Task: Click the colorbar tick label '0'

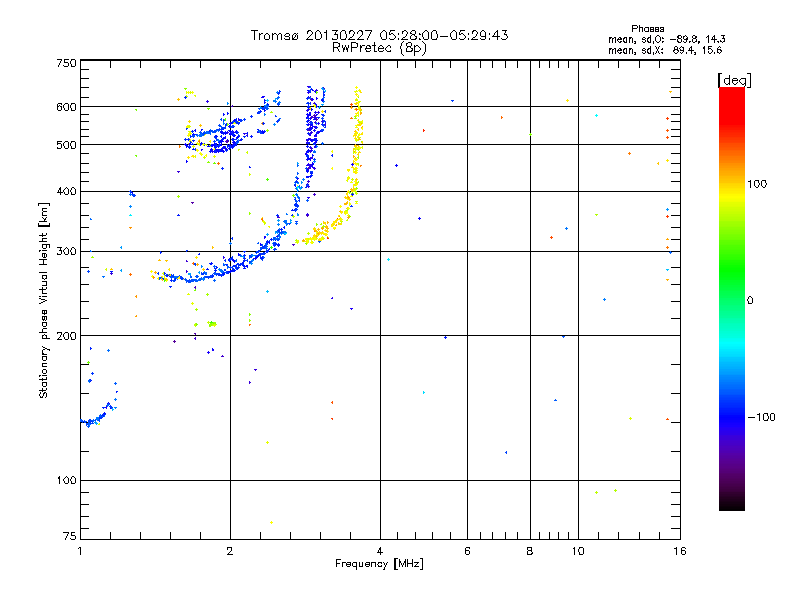Action: [x=750, y=301]
